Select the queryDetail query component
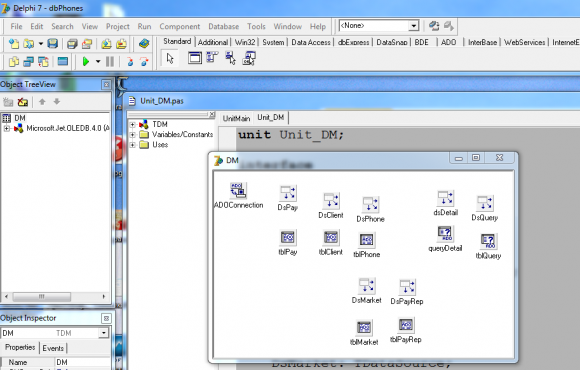The width and height of the screenshot is (580, 370). tap(445, 234)
